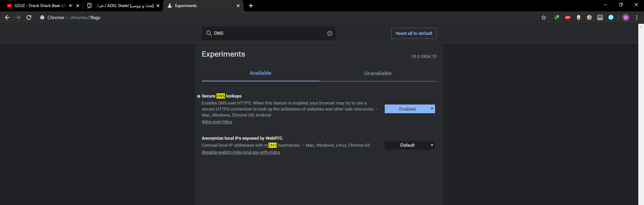Open the Secure DNS lookups Enabled dropdown

(410, 109)
